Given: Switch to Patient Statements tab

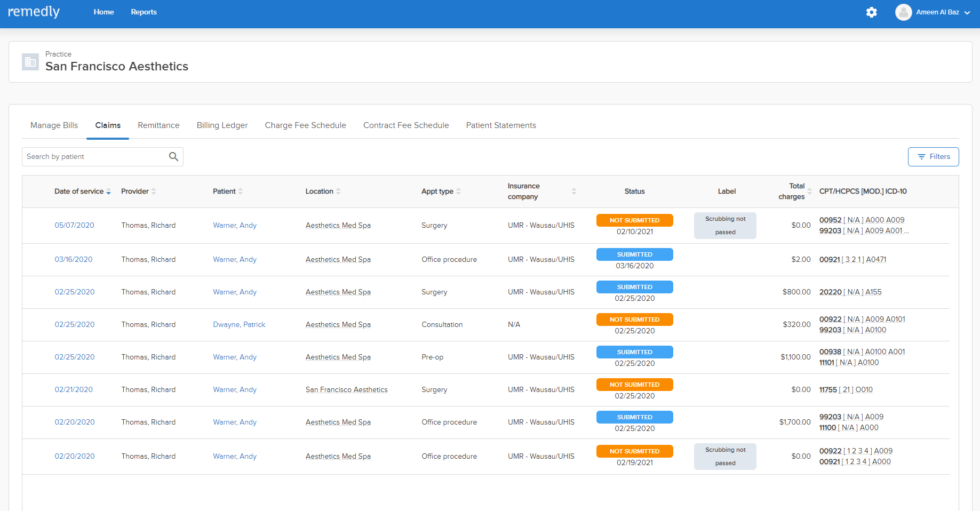Looking at the screenshot, I should pyautogui.click(x=501, y=125).
